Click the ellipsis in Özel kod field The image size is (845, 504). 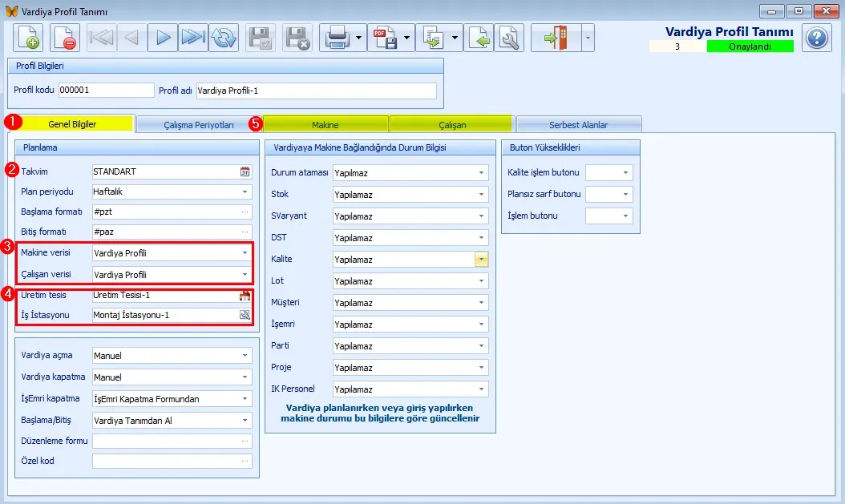click(245, 461)
